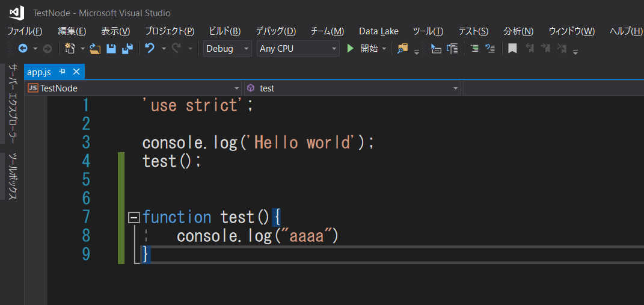Open the 分析(N) menu
The width and height of the screenshot is (644, 305).
click(518, 31)
